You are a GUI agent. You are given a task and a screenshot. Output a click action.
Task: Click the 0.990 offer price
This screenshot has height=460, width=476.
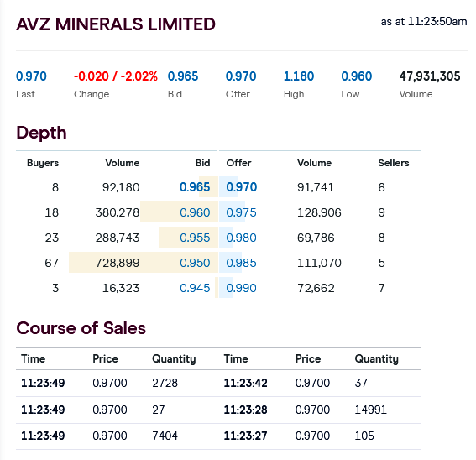(x=241, y=288)
